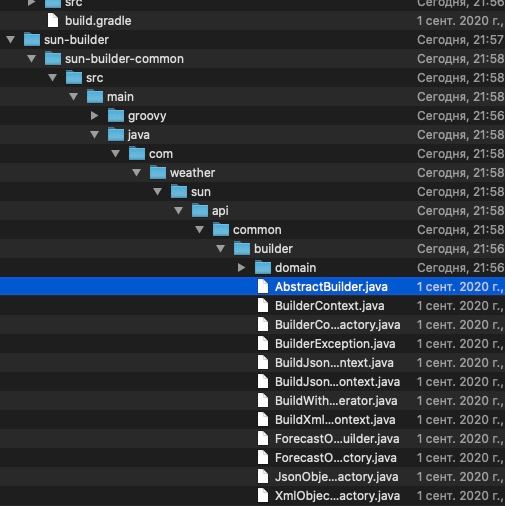Select the ForecastO...ctory.java file name
The image size is (505, 506).
click(x=336, y=458)
